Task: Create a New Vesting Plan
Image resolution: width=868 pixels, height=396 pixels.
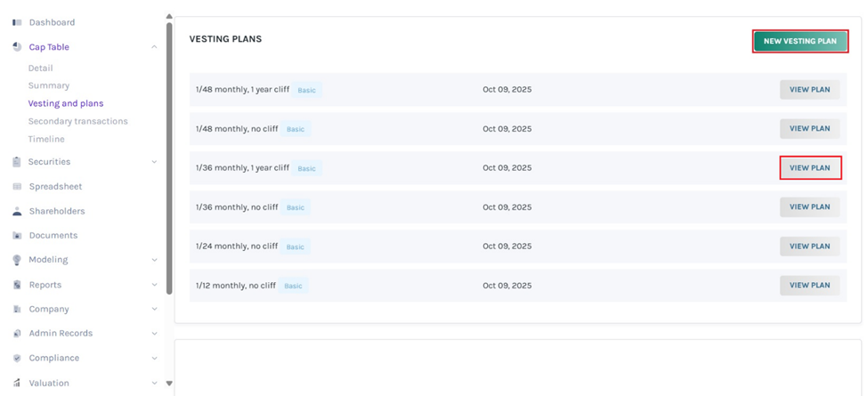Action: (799, 41)
